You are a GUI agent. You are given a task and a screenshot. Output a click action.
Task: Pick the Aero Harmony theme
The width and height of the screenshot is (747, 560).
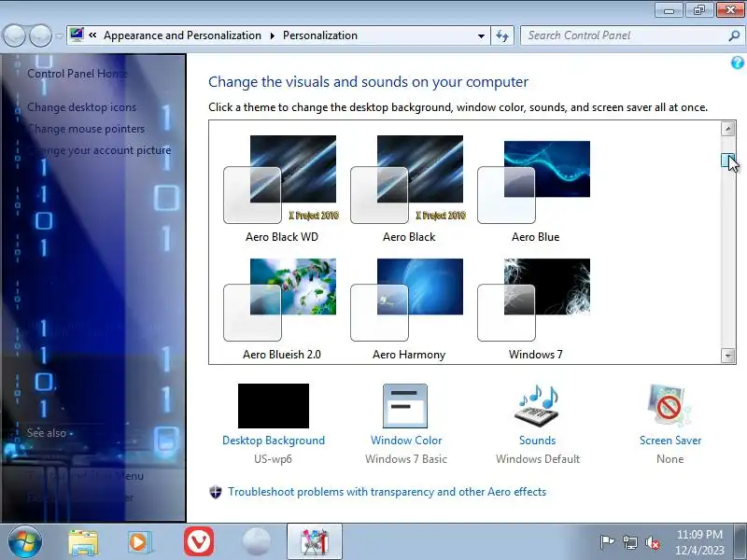(x=407, y=300)
